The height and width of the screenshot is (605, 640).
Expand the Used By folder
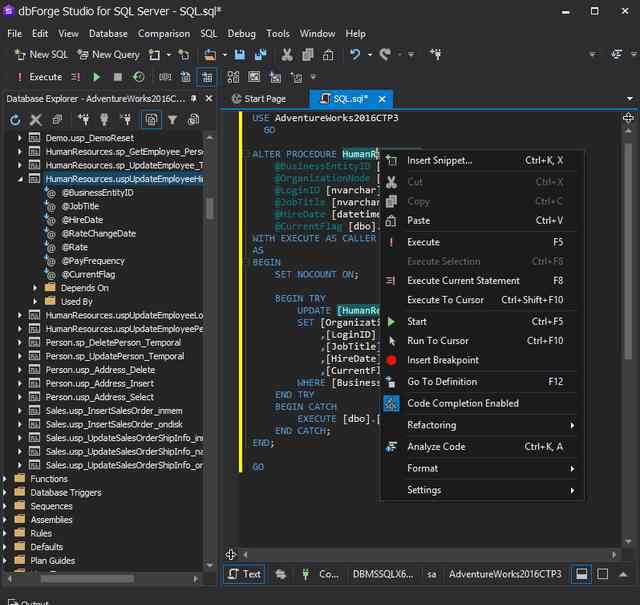point(35,302)
